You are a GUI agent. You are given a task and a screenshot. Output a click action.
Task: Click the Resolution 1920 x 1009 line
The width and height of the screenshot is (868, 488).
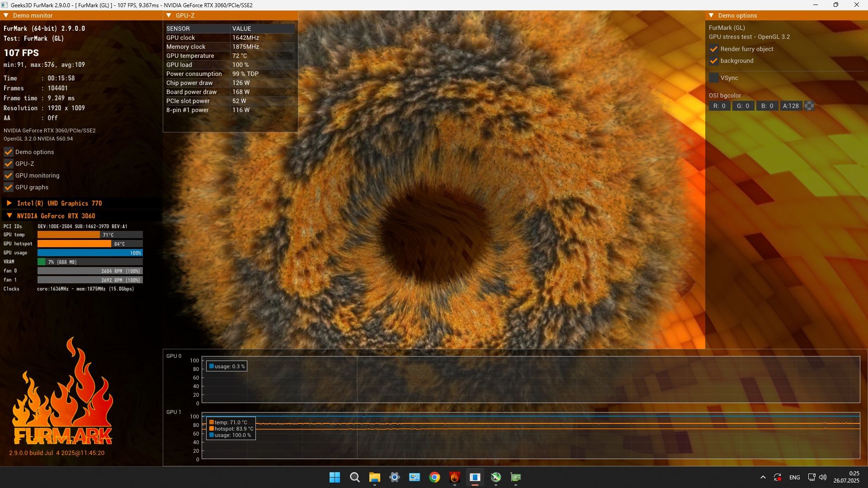click(44, 108)
